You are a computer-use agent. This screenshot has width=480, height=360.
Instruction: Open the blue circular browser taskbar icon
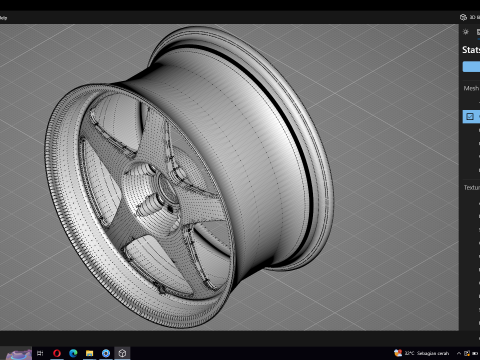(x=106, y=353)
